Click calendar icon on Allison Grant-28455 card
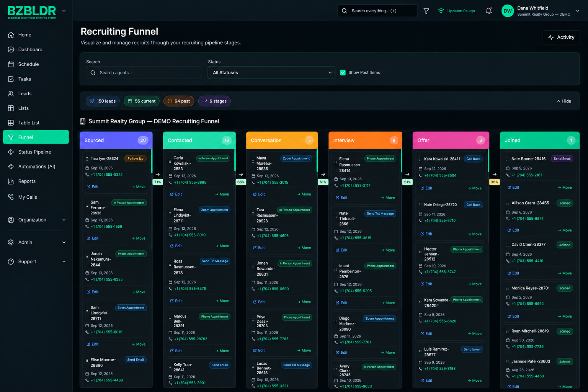Viewport: 588px width, 392px height. pyautogui.click(x=508, y=212)
